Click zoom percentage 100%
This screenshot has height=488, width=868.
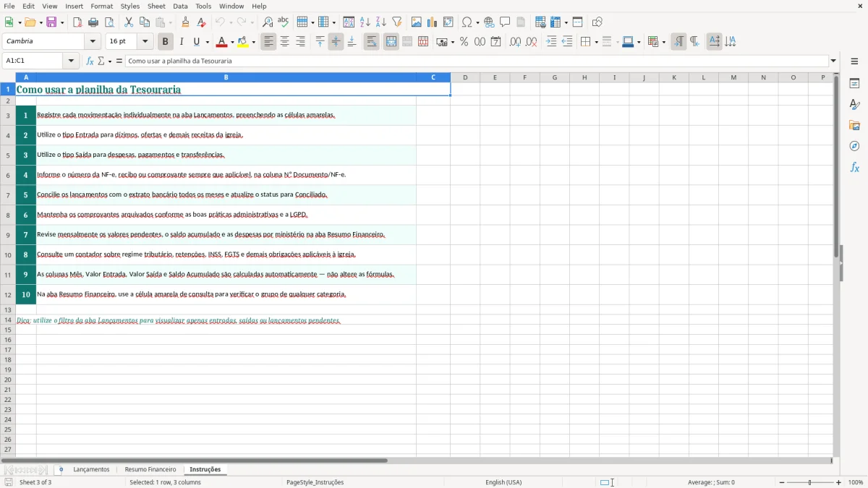pyautogui.click(x=856, y=482)
